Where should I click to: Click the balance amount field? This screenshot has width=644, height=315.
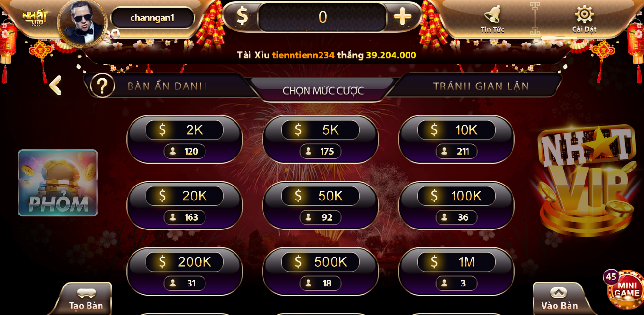322,17
